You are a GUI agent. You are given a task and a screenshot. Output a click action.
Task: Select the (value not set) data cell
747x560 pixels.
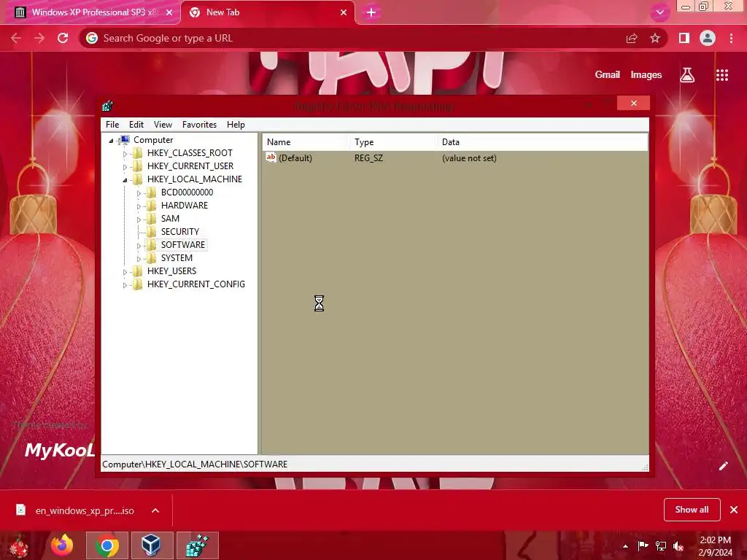click(469, 158)
